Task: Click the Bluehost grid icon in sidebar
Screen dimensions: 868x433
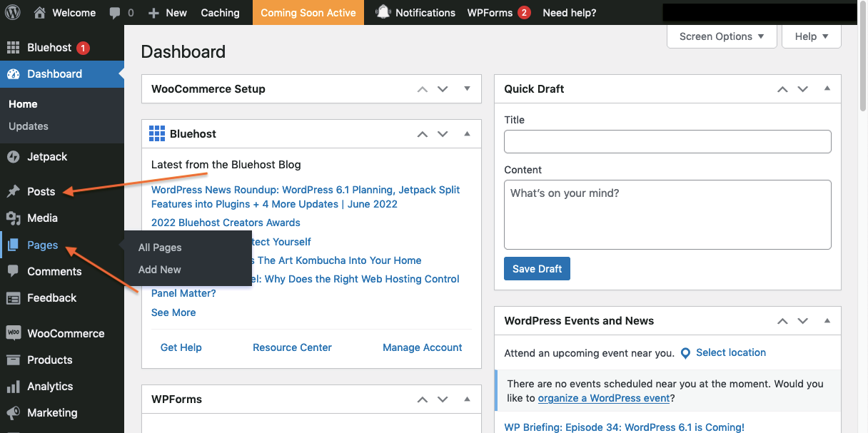Action: [13, 48]
